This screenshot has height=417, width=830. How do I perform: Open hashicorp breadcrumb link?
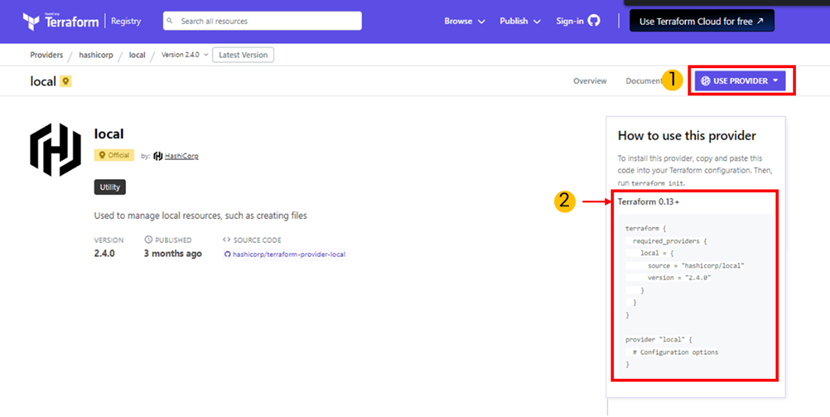pos(96,55)
